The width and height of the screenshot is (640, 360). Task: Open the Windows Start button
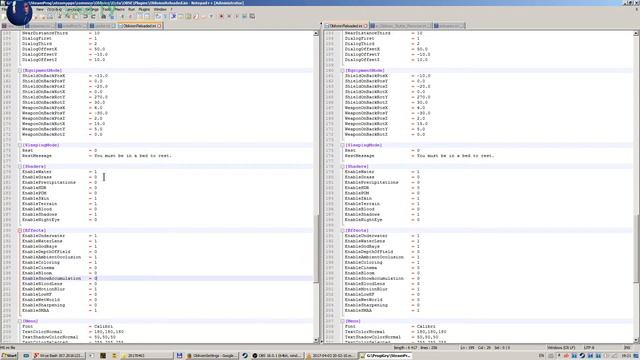(x=9, y=356)
